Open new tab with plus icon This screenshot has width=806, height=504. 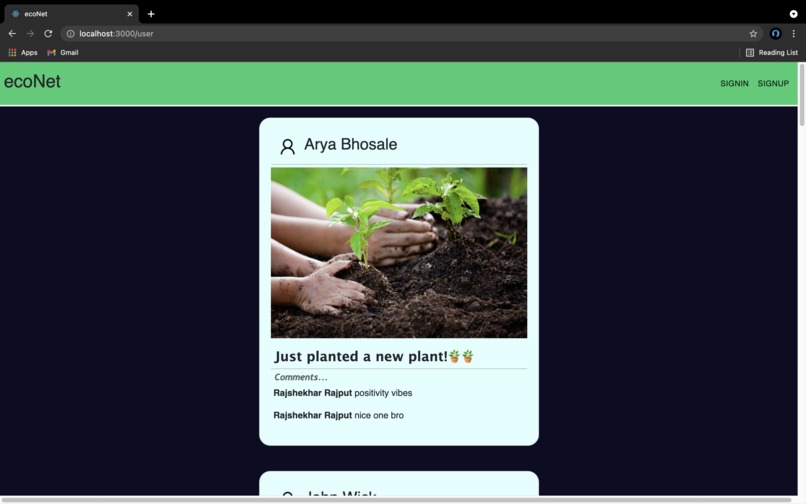pyautogui.click(x=151, y=14)
